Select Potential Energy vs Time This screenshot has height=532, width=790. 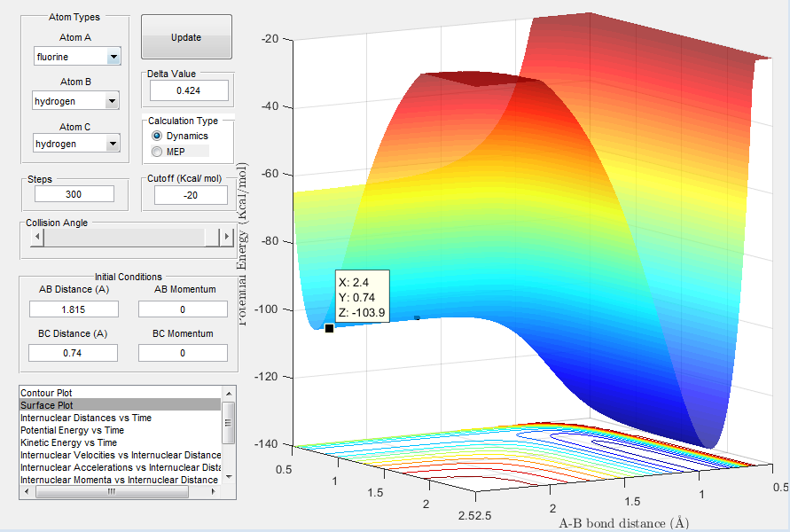(x=121, y=430)
